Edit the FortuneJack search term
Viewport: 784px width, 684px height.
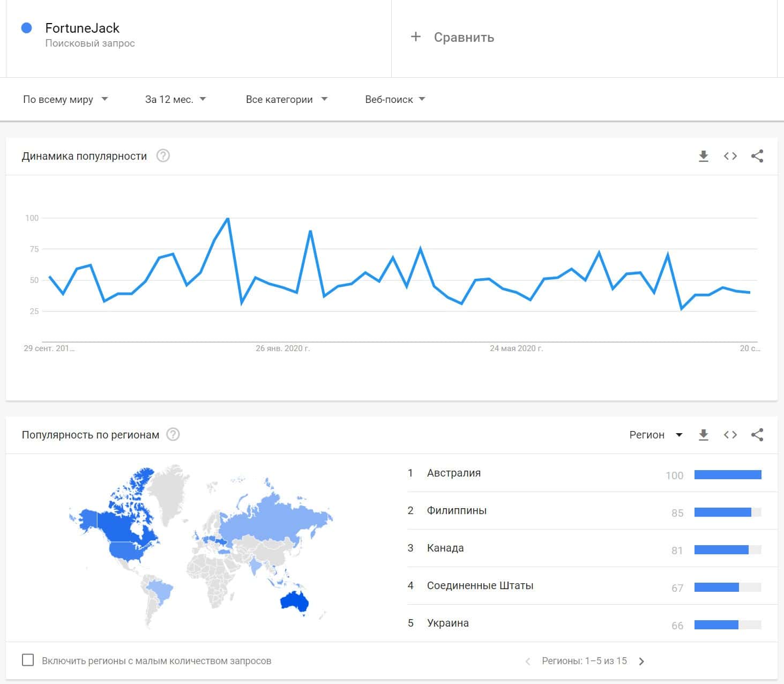(x=83, y=28)
